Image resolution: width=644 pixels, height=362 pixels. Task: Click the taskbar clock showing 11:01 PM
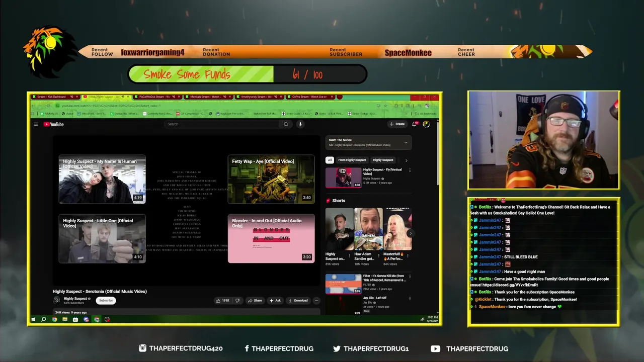tap(433, 319)
